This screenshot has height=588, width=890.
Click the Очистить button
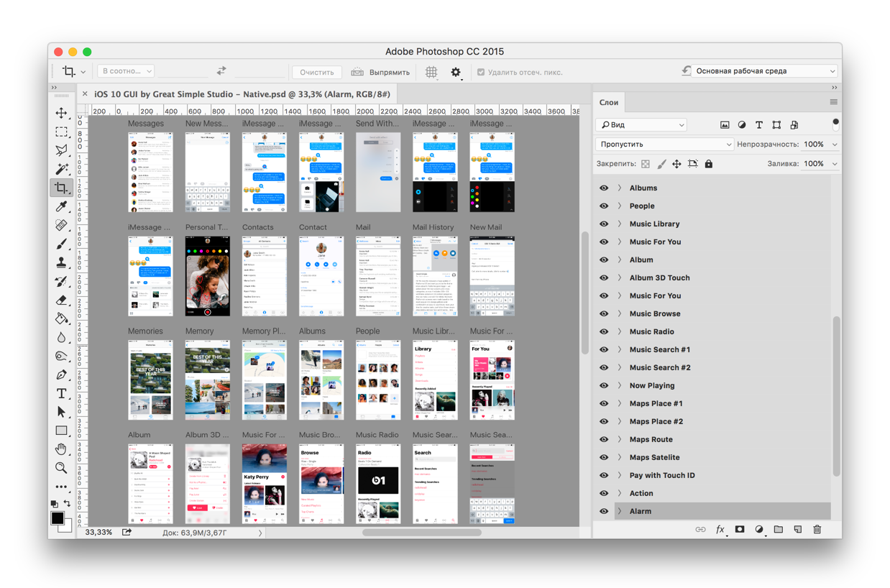316,72
